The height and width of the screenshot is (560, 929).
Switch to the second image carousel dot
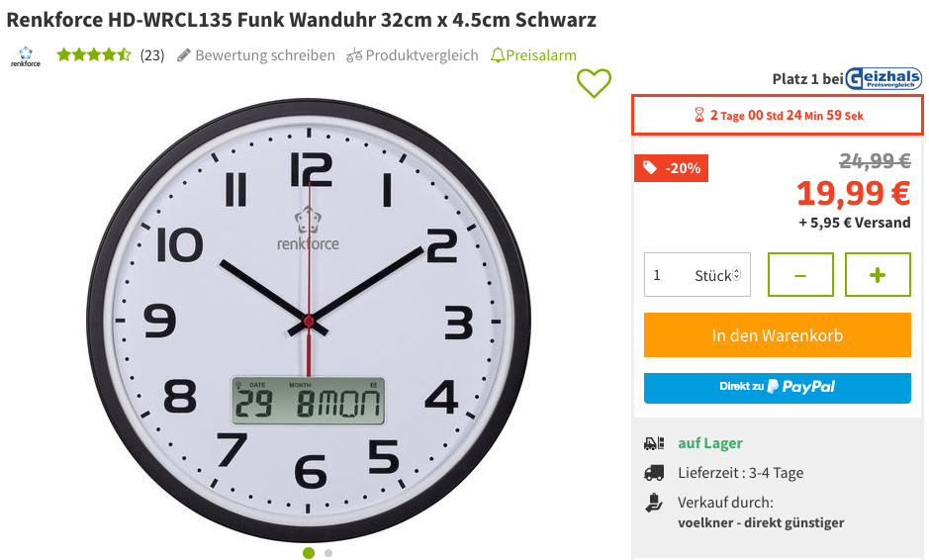pos(328,553)
